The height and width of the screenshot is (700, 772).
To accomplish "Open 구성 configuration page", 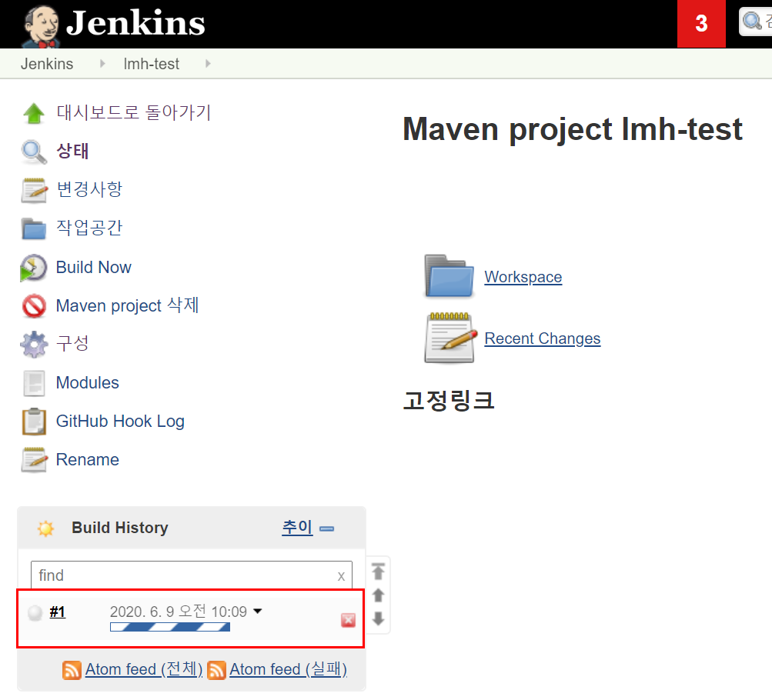I will point(73,343).
